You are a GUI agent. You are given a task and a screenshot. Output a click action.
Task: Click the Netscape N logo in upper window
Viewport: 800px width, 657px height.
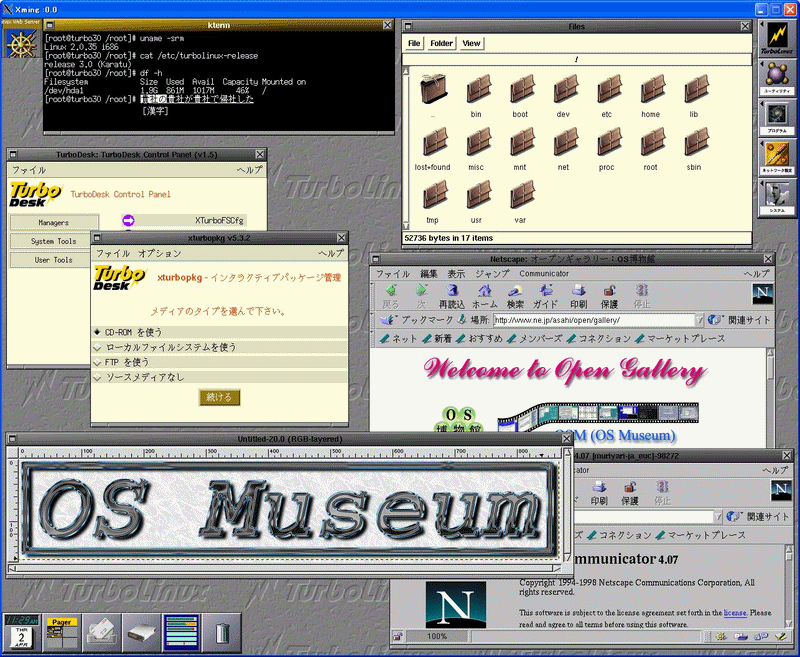(x=762, y=293)
